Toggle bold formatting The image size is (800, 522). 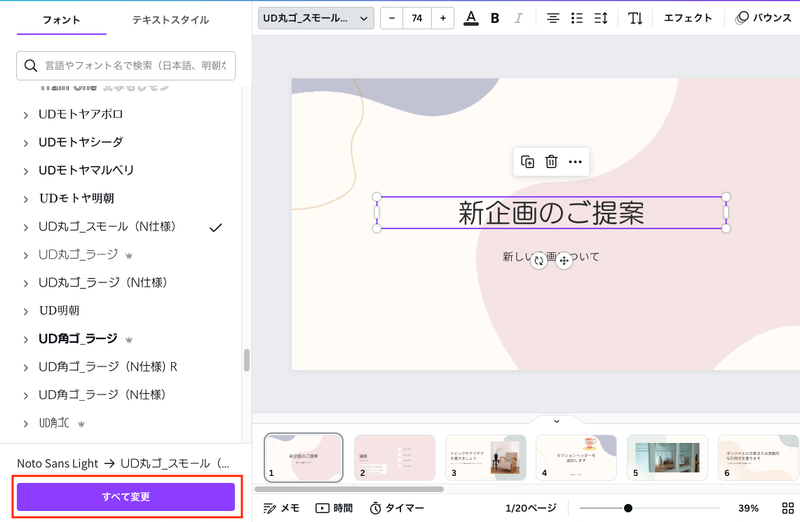495,18
